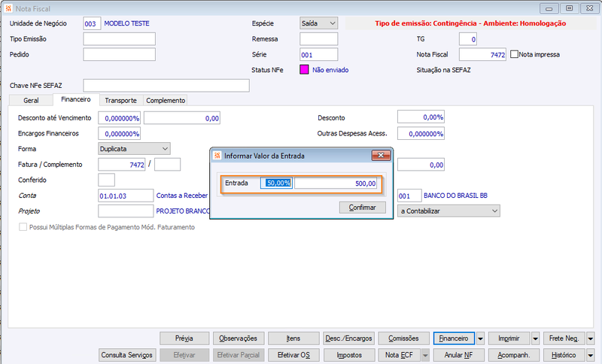Open Desc./Encargos
Viewport: 602px width, 364px height.
pos(348,338)
